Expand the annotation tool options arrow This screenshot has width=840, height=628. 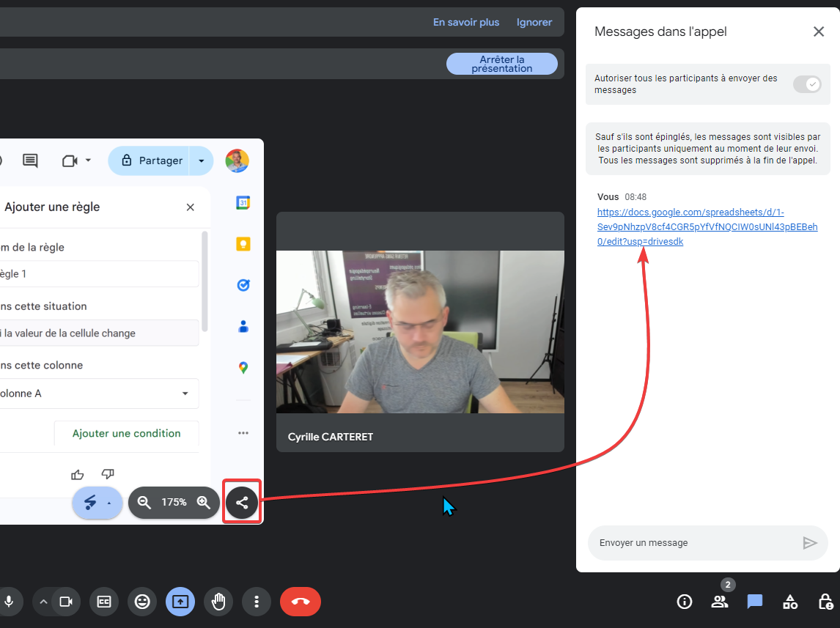tap(109, 503)
